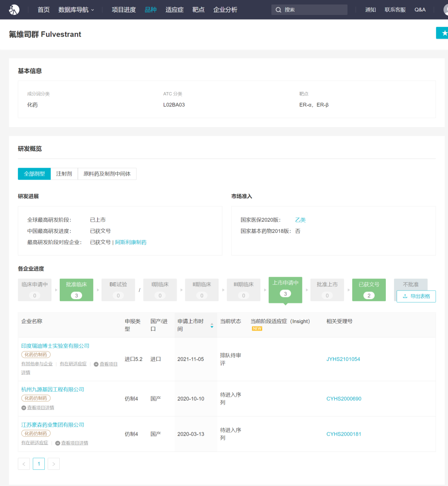This screenshot has width=448, height=486.
Task: Go to next page arrow
Action: 54,464
